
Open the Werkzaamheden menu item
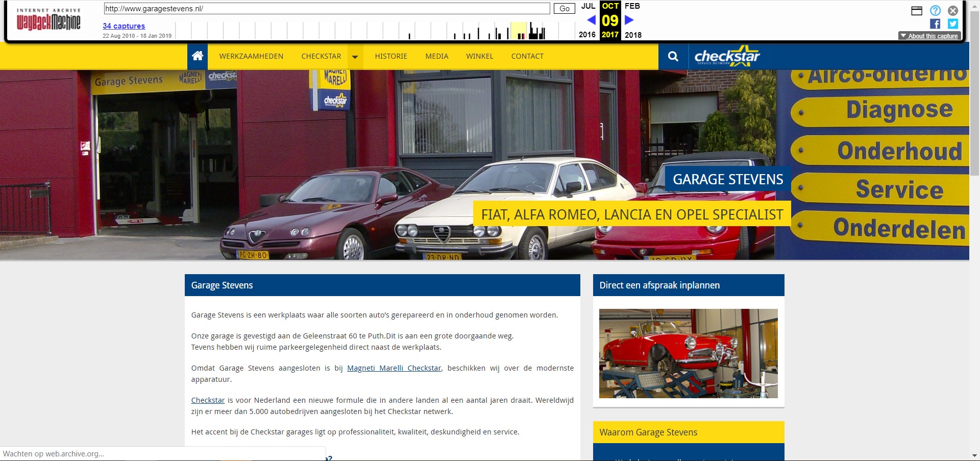251,56
